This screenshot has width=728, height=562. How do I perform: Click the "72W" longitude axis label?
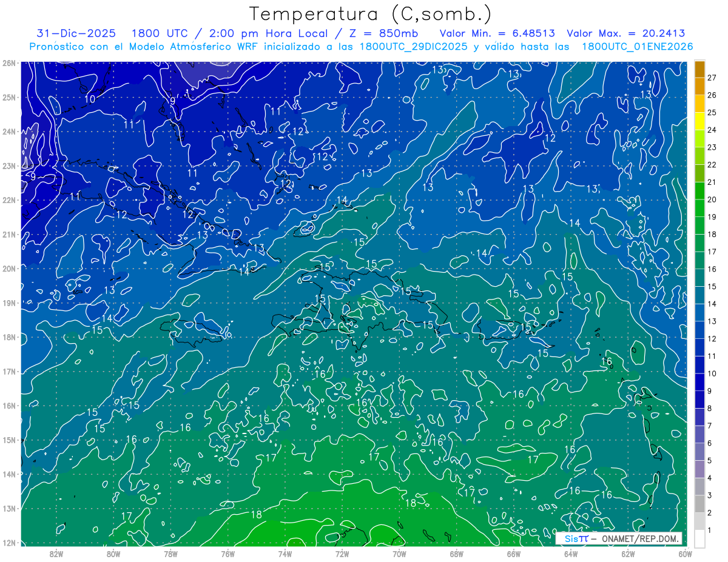click(342, 554)
